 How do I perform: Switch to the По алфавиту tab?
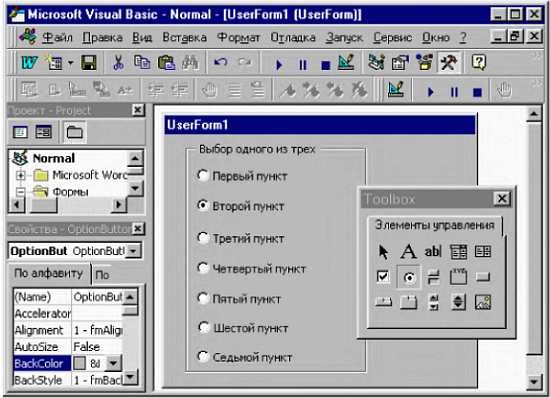48,273
